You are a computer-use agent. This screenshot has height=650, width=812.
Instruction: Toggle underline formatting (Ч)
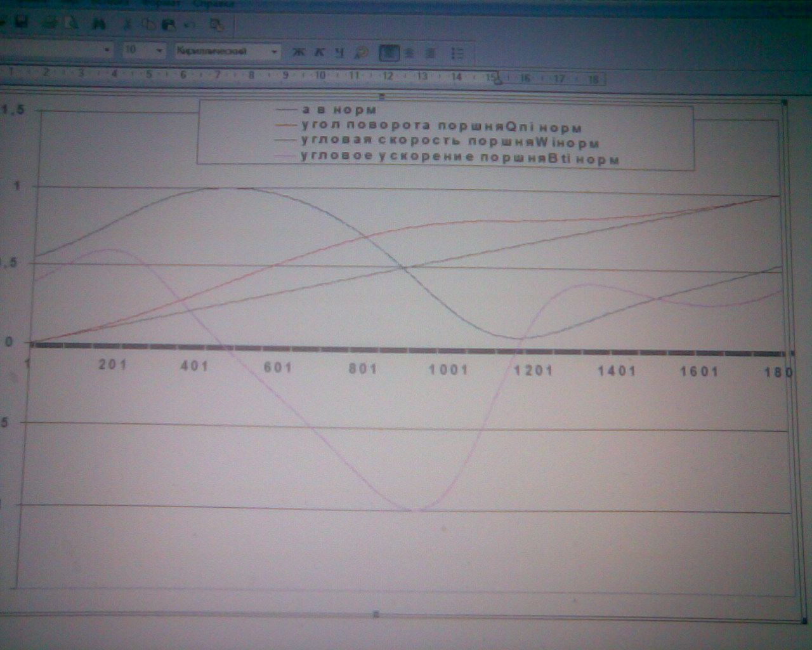tap(341, 52)
